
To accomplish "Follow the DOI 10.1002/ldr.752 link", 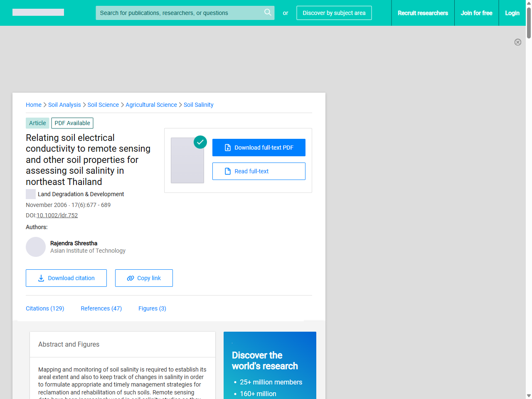I will 57,215.
